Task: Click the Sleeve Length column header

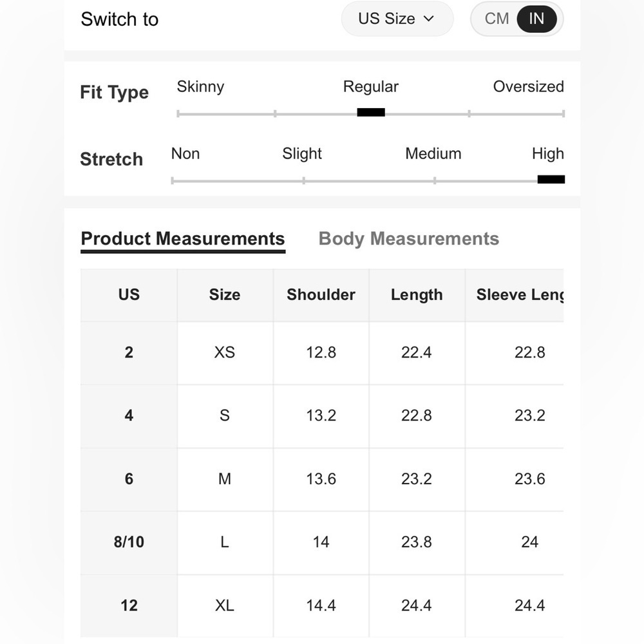Action: tap(515, 295)
